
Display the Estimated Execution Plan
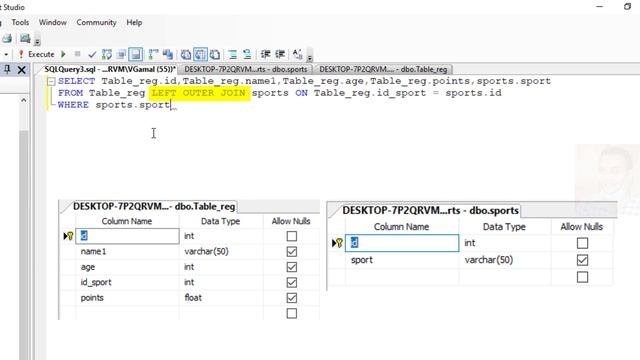click(107, 54)
